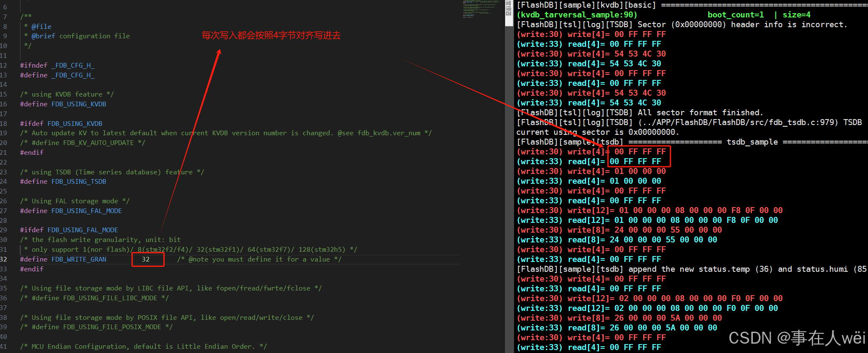Click "(kvdb_tarversal_sample:90)" in the terminal
868x353 pixels.
(x=577, y=15)
